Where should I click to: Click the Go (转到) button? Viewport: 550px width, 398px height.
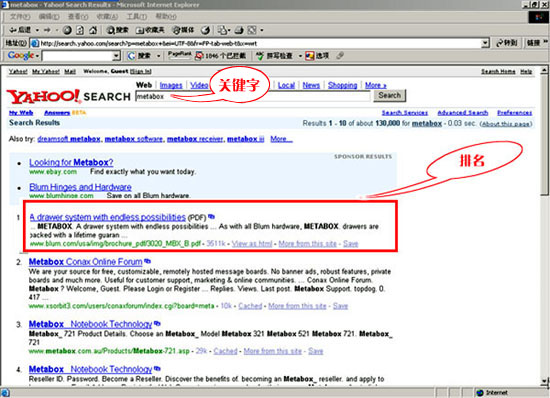[x=507, y=43]
